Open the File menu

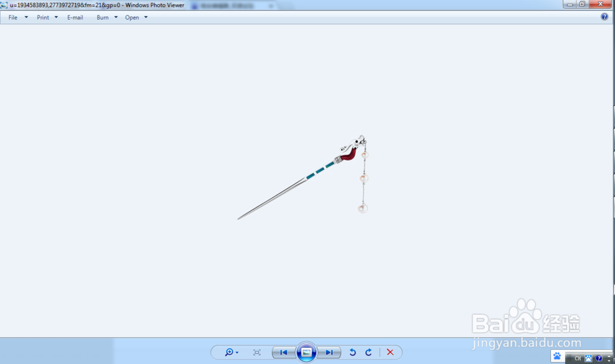[x=13, y=17]
